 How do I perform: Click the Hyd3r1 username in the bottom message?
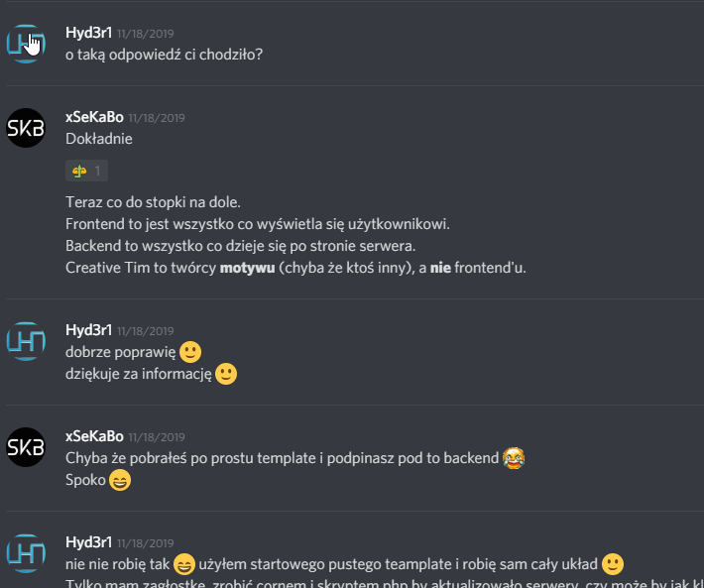[x=88, y=542]
